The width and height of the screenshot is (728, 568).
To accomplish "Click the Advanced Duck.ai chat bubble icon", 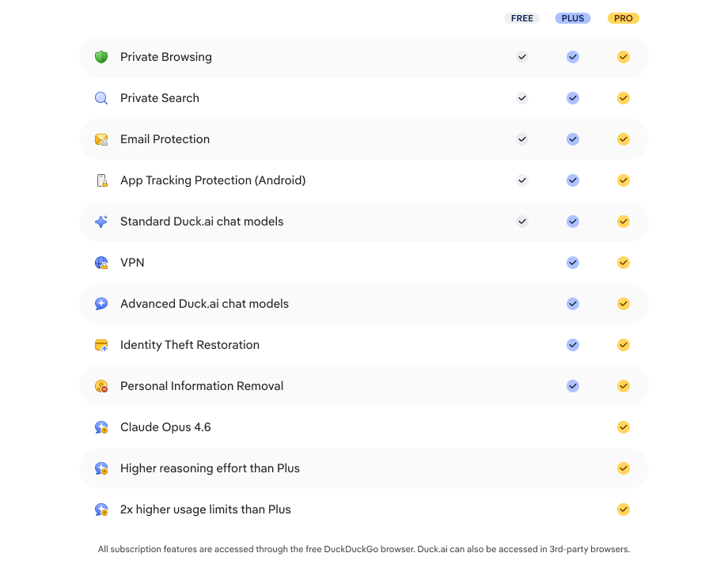I will [100, 303].
